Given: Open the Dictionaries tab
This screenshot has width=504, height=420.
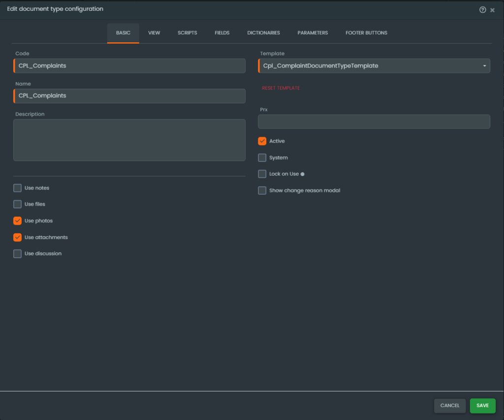Looking at the screenshot, I should 263,33.
